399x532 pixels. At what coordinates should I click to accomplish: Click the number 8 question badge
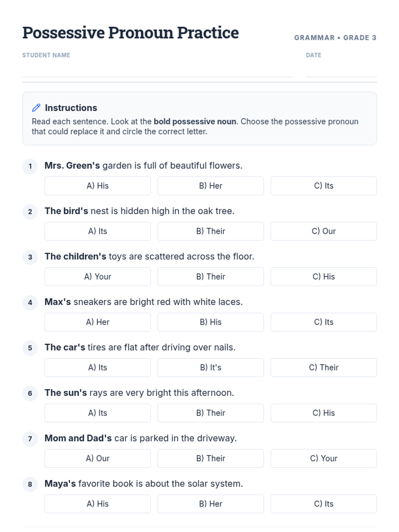pos(30,484)
